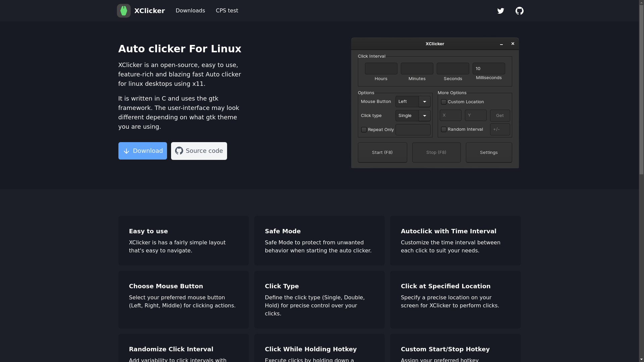Click the Single click type value
Viewport: 644px width, 362px height.
click(x=405, y=116)
